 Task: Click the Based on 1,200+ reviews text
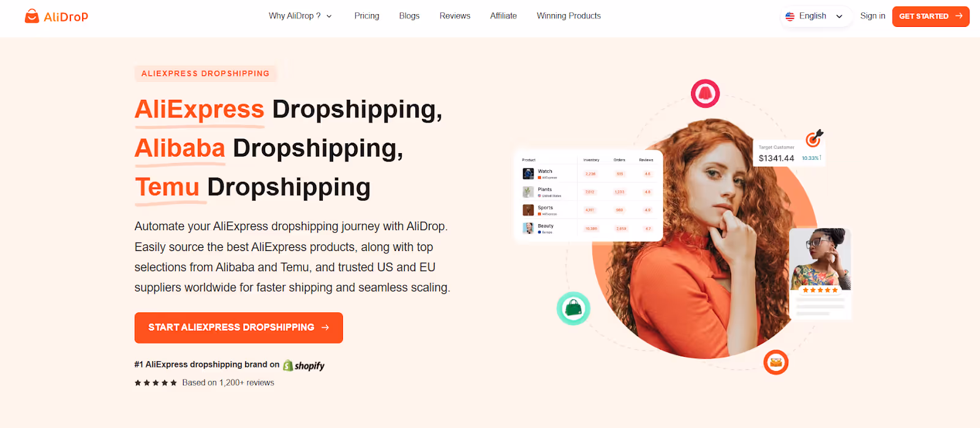[228, 383]
